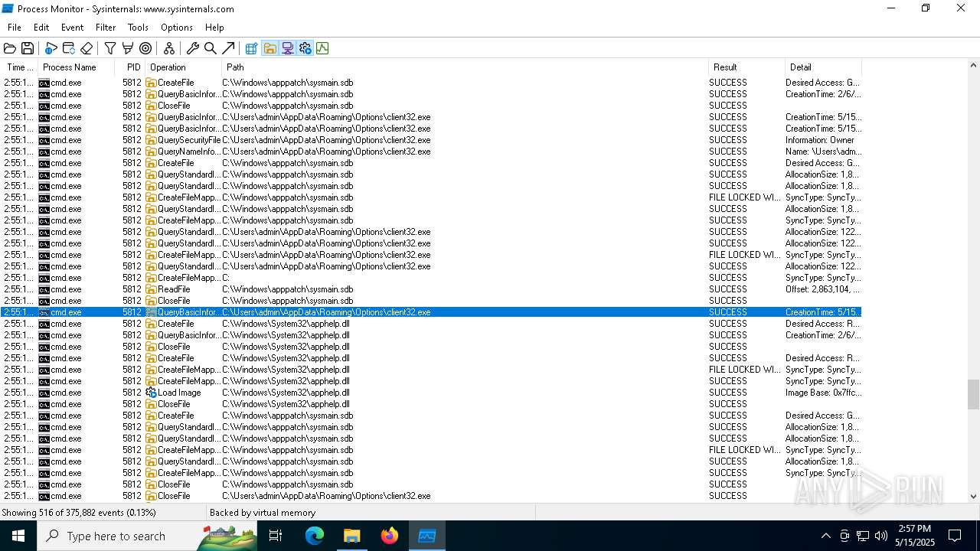980x551 pixels.
Task: Select the QueryNameInfo client32.exe row
Action: pyautogui.click(x=431, y=152)
